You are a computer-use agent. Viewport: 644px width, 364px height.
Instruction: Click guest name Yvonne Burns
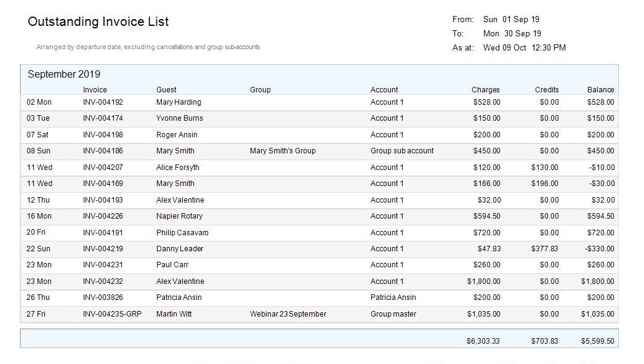point(180,118)
